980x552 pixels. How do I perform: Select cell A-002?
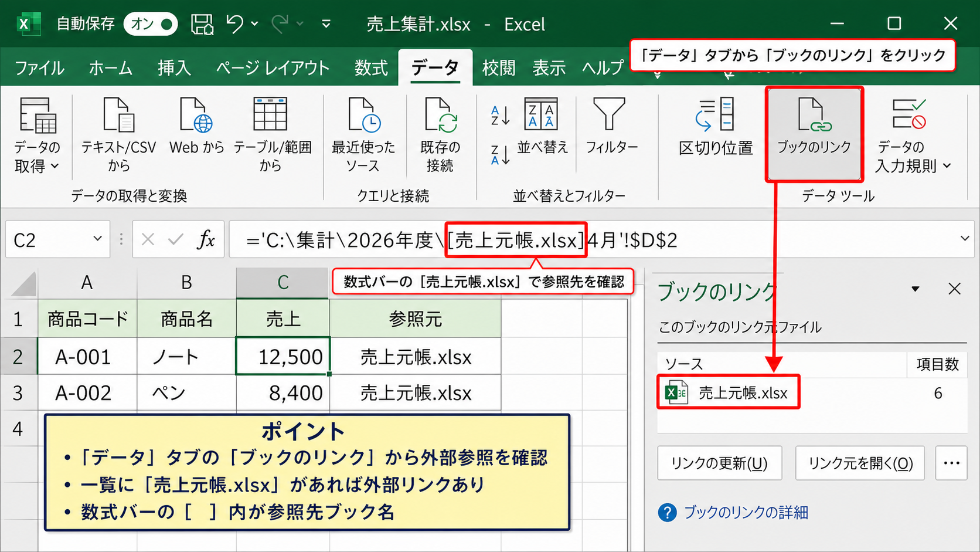tap(87, 392)
